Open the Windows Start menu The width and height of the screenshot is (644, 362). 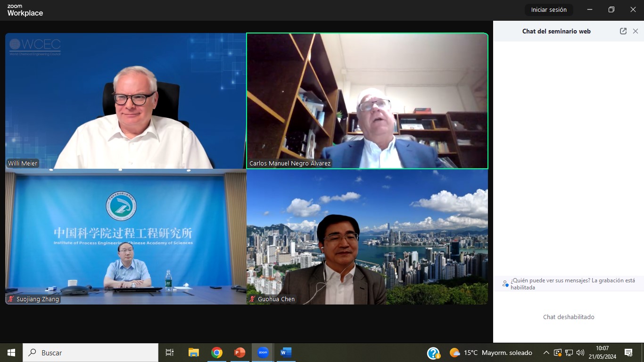tap(11, 353)
